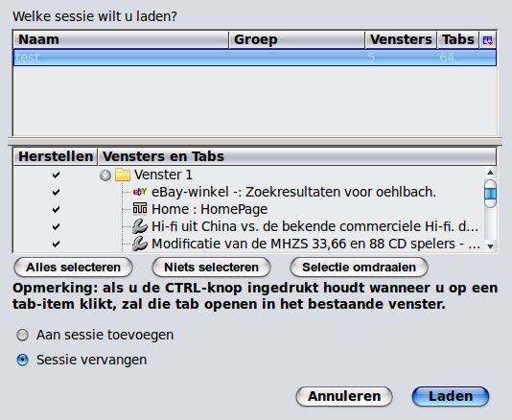This screenshot has width=512, height=420.
Task: Sort by the Vensters column header
Action: [401, 40]
